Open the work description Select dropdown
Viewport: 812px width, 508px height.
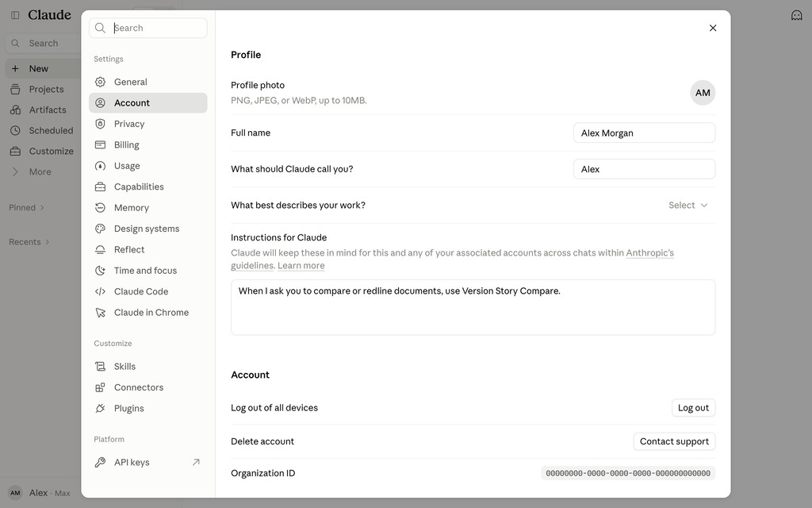pos(688,206)
